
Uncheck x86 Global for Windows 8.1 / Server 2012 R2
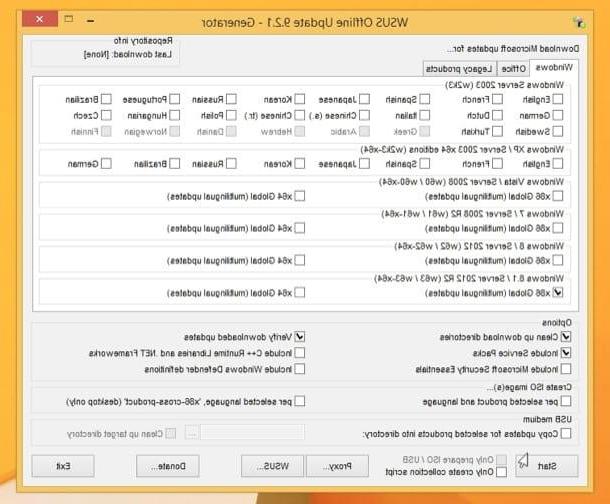[x=557, y=292]
